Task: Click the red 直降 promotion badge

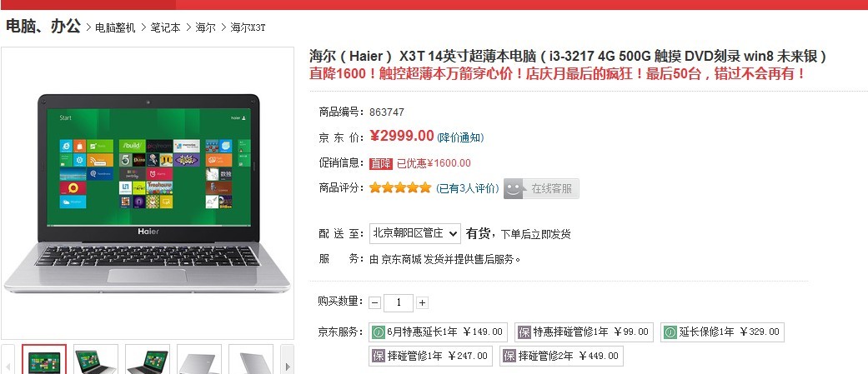Action: point(381,163)
